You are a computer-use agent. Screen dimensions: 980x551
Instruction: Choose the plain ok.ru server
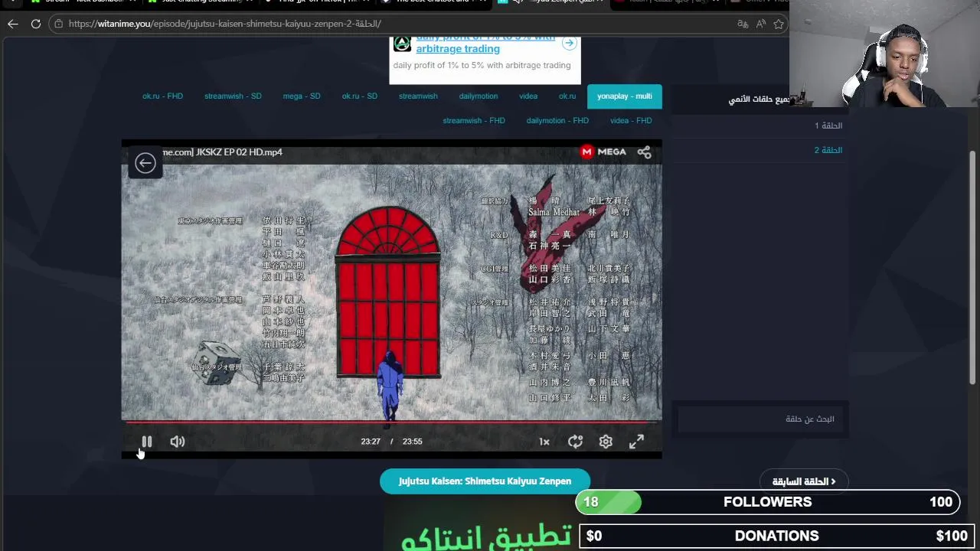click(567, 96)
